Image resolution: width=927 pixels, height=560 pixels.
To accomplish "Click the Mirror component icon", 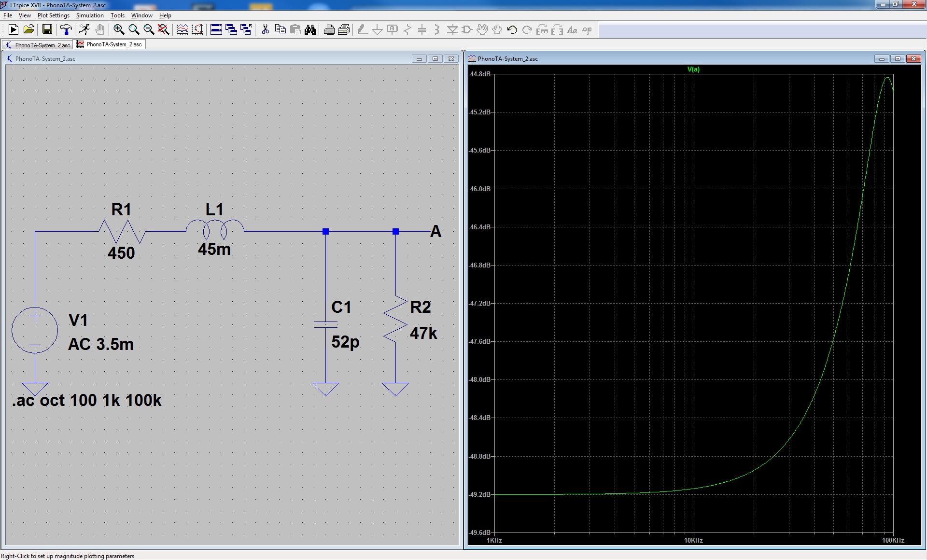I will 557,30.
